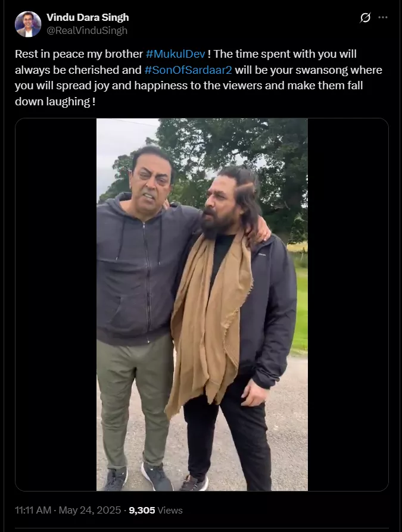Select the May 24, 2025 date link

click(90, 511)
